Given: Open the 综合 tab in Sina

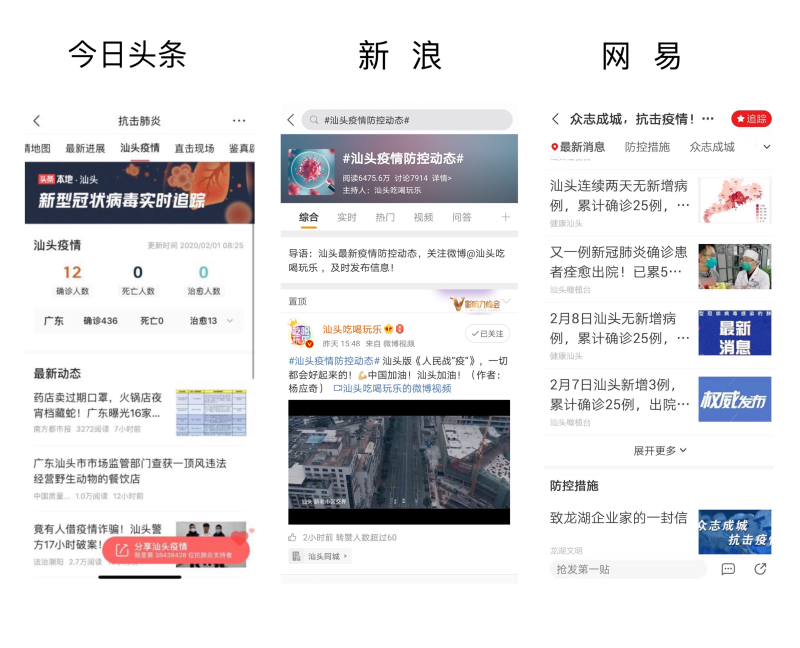Looking at the screenshot, I should 309,217.
